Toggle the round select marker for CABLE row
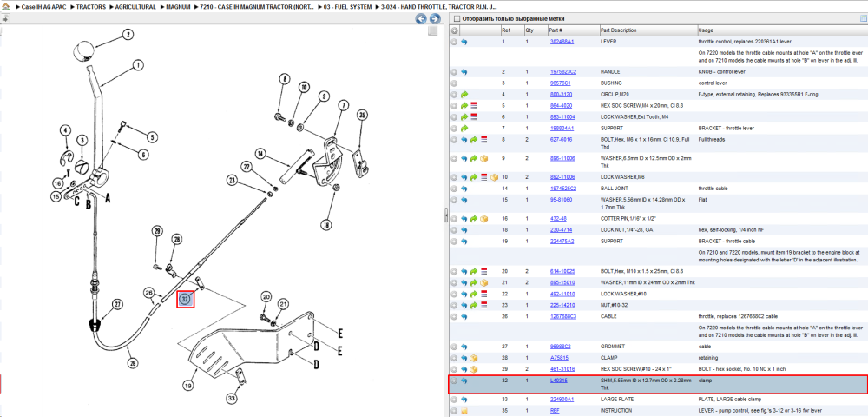 454,316
